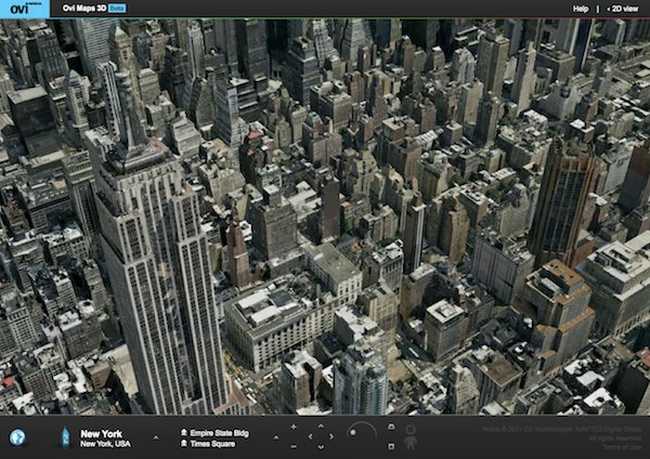Pan the map up with arrow
The width and height of the screenshot is (650, 459).
pos(321,425)
